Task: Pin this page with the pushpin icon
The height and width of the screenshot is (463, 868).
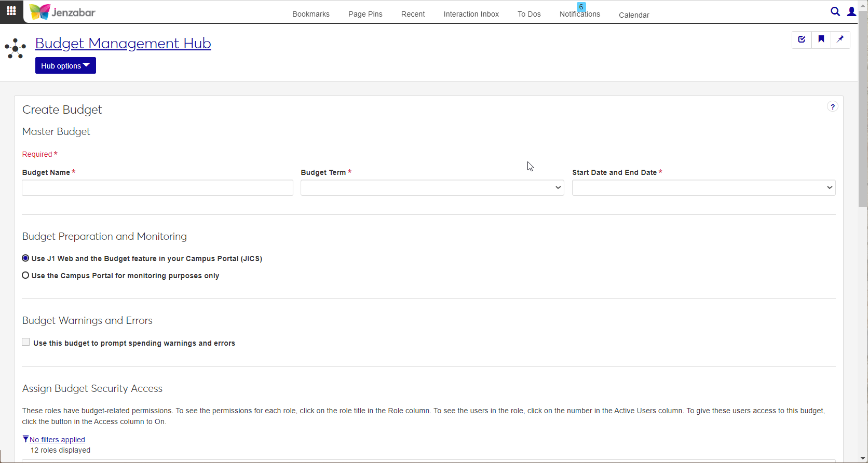Action: click(840, 39)
